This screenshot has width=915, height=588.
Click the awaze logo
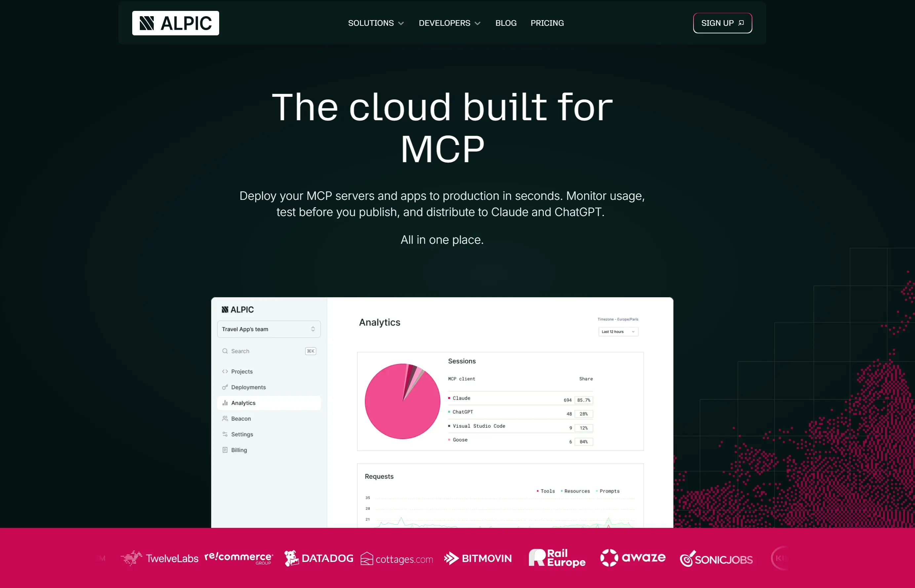coord(633,558)
